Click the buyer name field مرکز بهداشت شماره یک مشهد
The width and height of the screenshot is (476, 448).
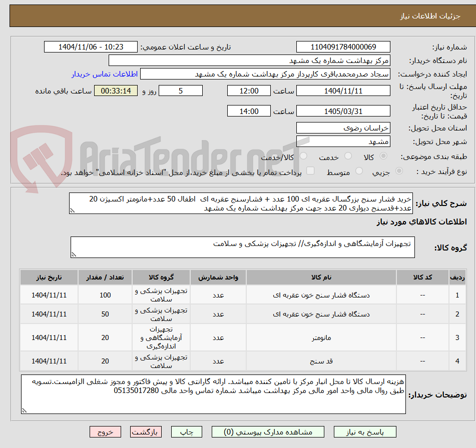[x=249, y=60]
